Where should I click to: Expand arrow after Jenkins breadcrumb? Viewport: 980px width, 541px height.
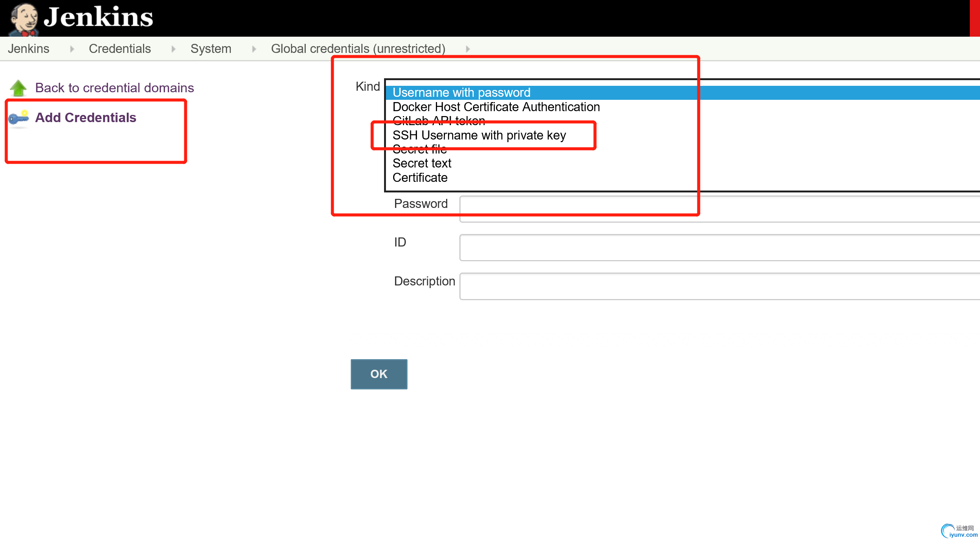72,49
